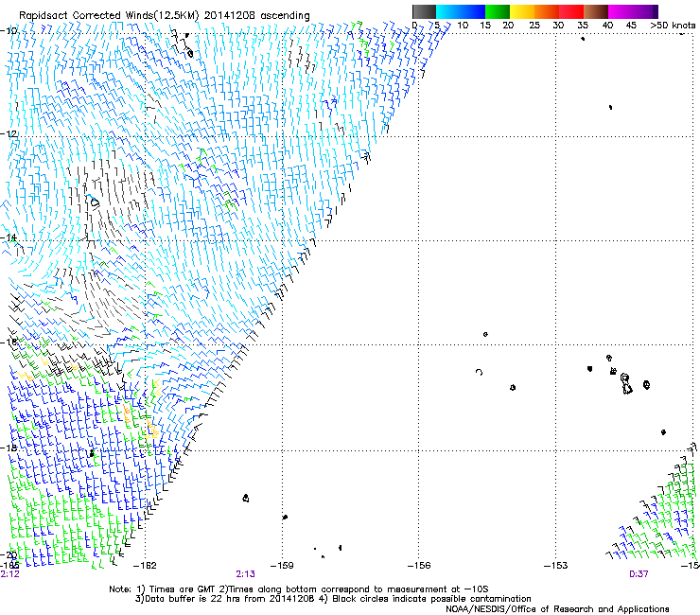Screen dimensions: 700x615
Task: Click the orange 25-30 knots legend swatch
Action: pos(547,11)
